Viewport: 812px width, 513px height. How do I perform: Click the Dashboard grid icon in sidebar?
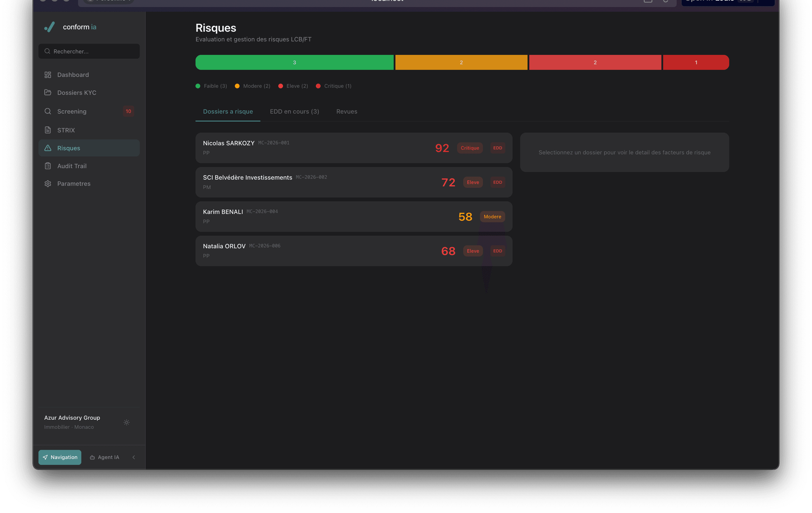(x=48, y=75)
